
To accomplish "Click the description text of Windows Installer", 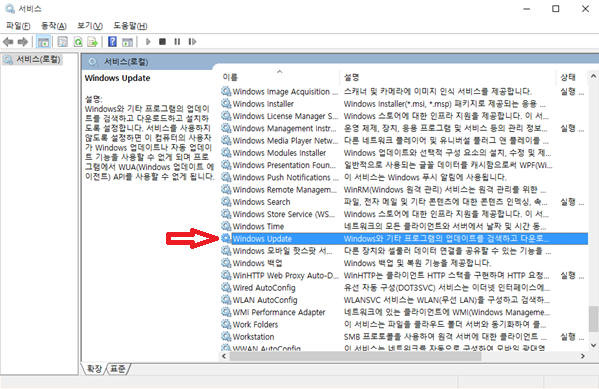I will (x=444, y=104).
